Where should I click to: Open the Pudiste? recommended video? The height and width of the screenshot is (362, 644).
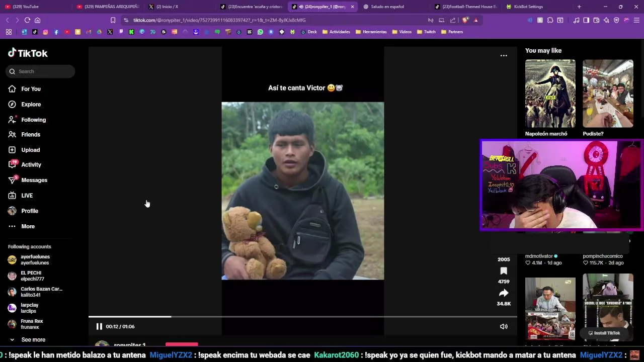click(608, 94)
